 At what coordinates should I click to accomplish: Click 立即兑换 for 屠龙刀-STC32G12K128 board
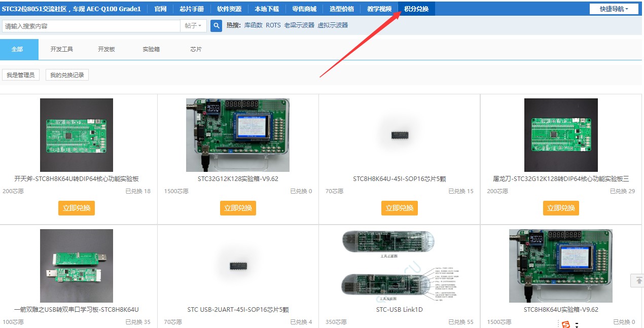[561, 208]
